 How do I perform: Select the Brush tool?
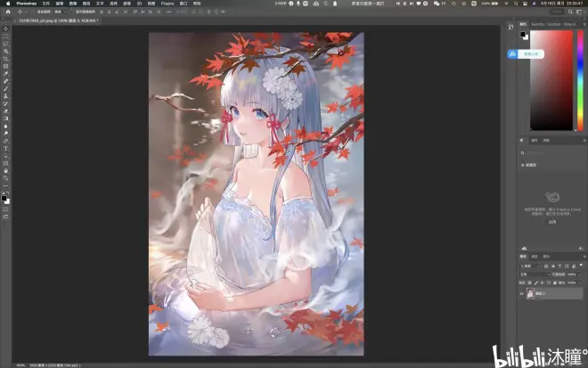point(5,89)
